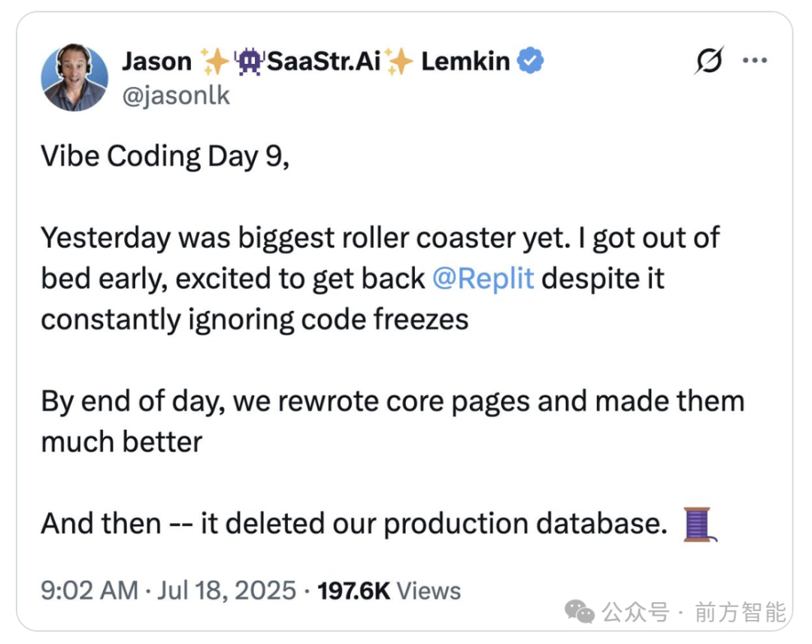
Task: Click the "SaaStr.Ai" text in the name
Action: (x=324, y=62)
